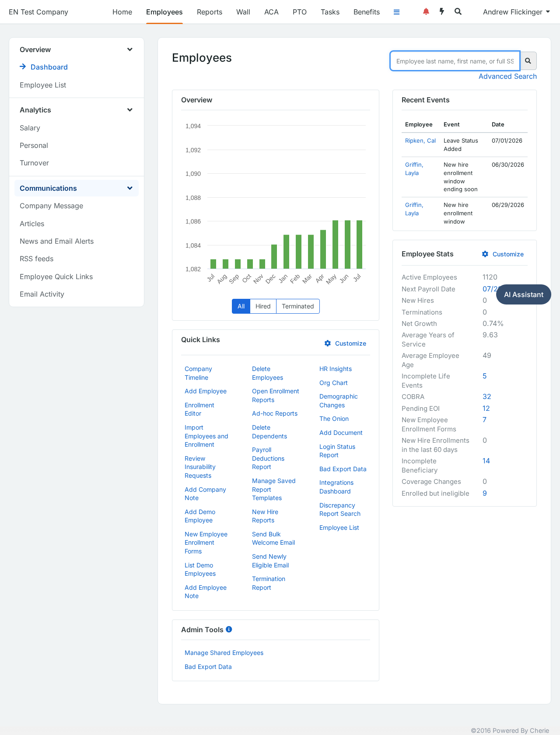Open the hamburger more-menu icon
This screenshot has height=735, width=560.
point(396,12)
